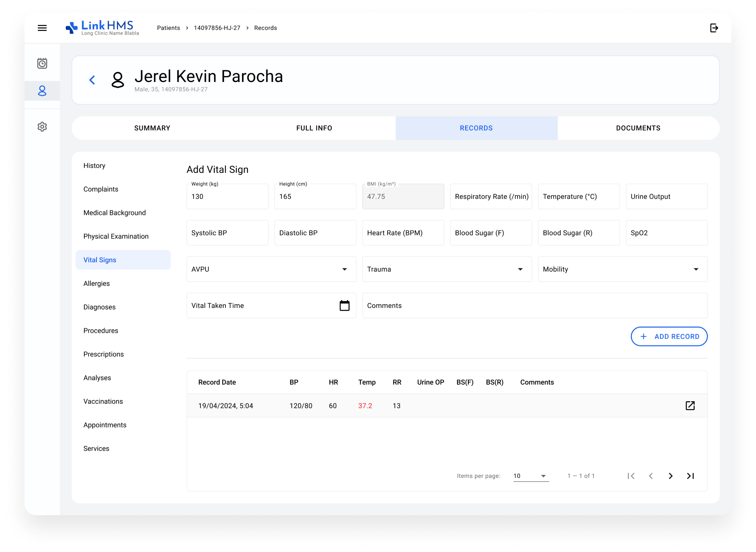Focus the Urine Output field
Screen dimensions: 756x552
pos(666,196)
